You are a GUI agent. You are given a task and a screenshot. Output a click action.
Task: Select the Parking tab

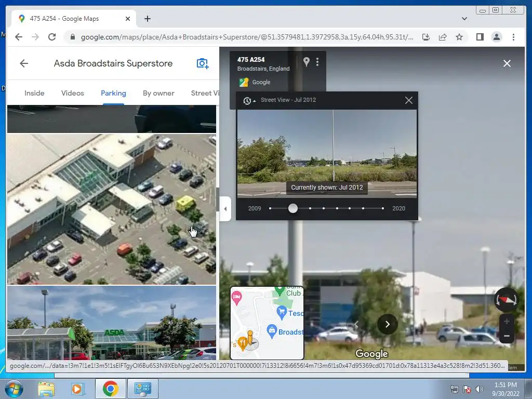(x=113, y=93)
